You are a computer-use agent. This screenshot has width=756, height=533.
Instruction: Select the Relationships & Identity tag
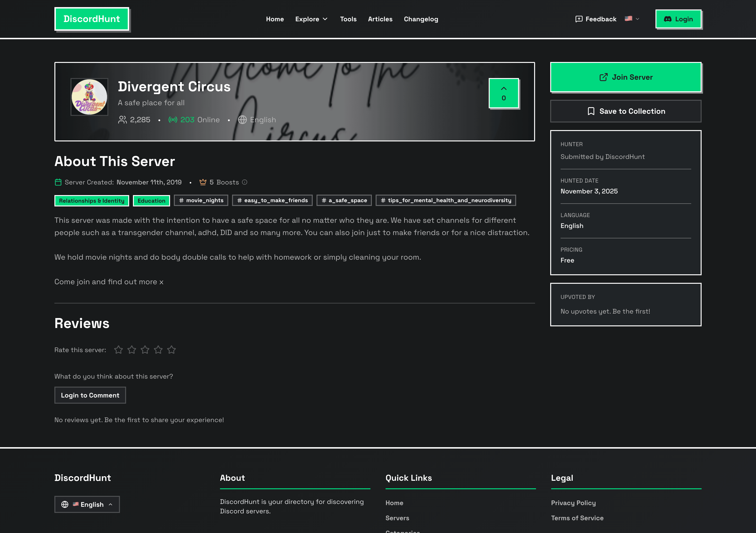click(92, 201)
